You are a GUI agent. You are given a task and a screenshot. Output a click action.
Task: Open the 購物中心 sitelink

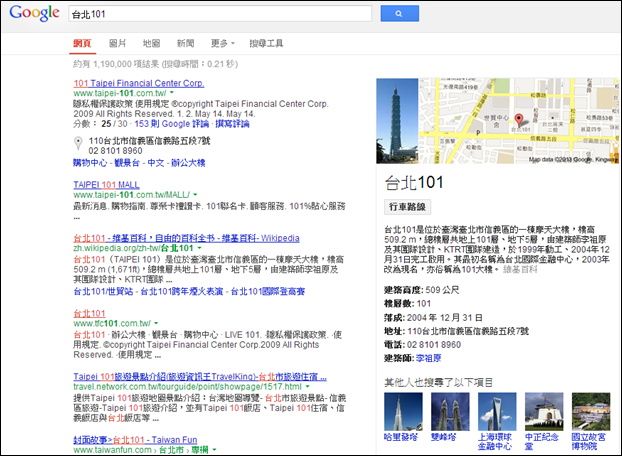point(90,163)
